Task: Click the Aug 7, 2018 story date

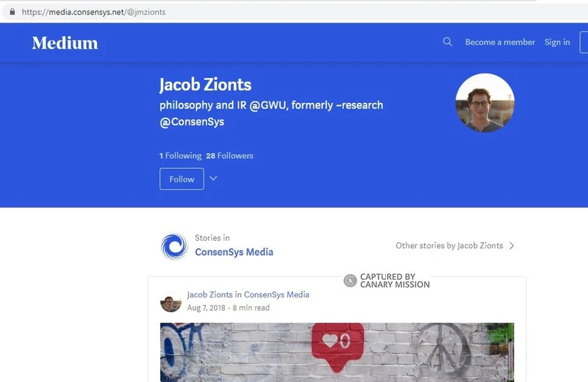Action: coord(206,308)
